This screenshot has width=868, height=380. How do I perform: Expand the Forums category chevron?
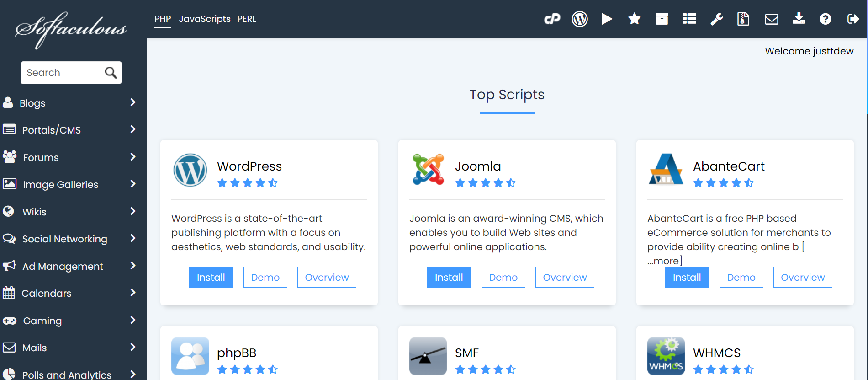[133, 157]
